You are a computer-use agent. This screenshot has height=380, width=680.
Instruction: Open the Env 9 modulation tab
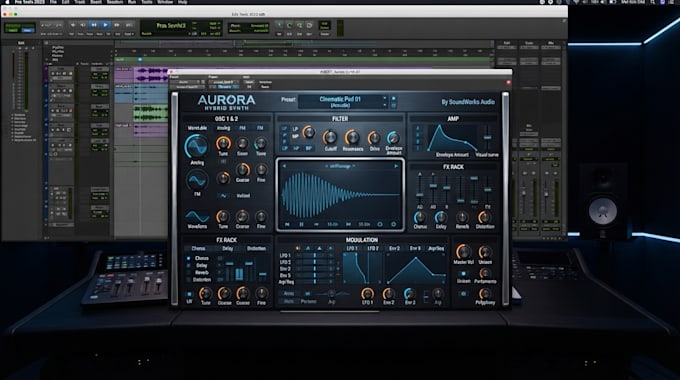click(x=415, y=249)
